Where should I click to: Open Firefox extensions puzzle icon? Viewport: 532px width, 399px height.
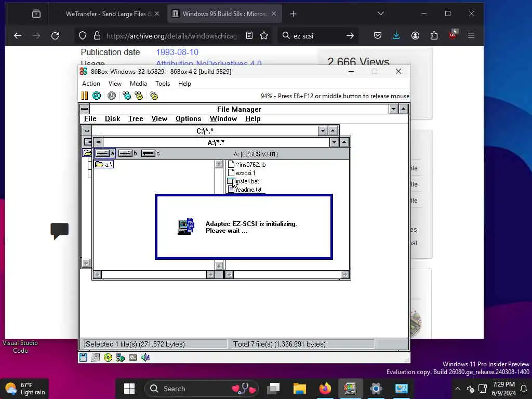click(x=434, y=35)
